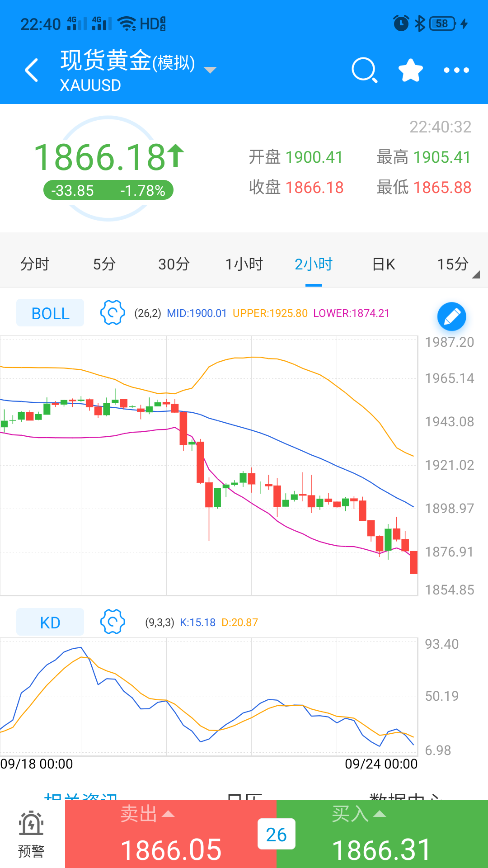Tap the last red candlestick on chart
This screenshot has width=488, height=868.
pos(413,562)
